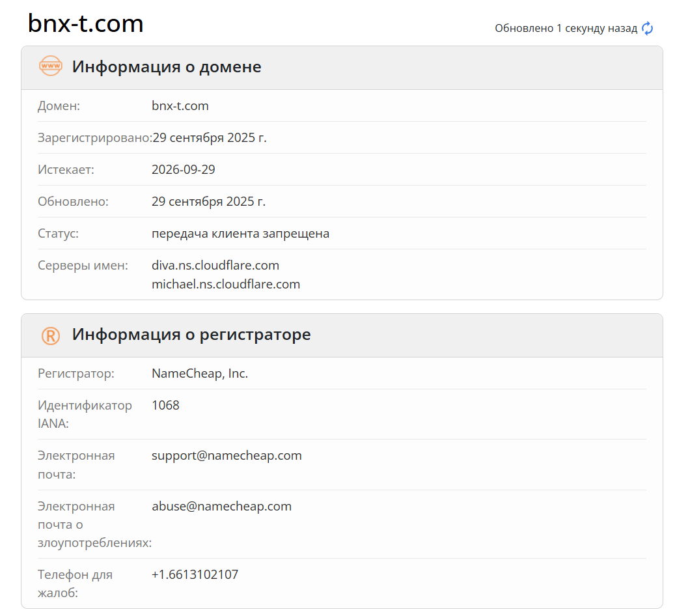
Task: Click the refresh icon to update data
Action: click(x=646, y=29)
